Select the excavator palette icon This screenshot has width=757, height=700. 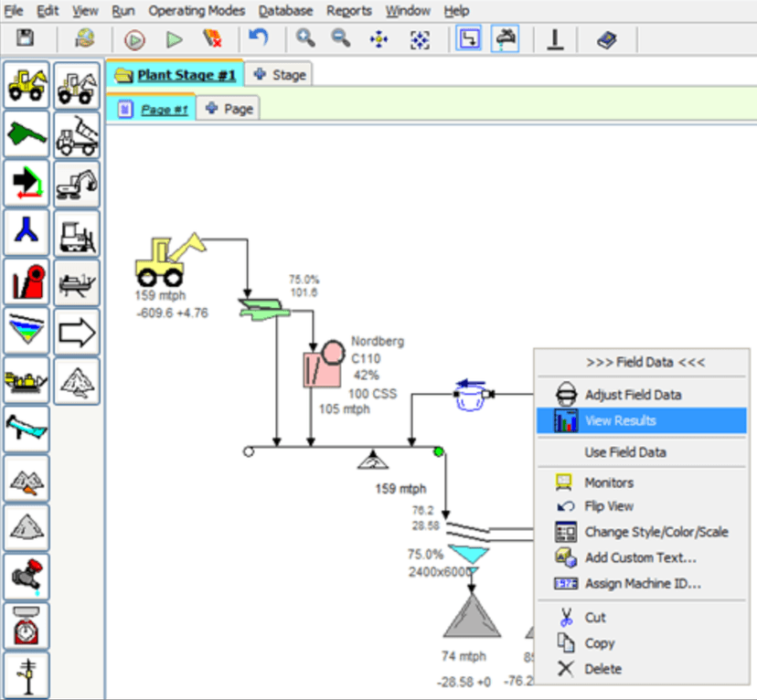coord(77,184)
